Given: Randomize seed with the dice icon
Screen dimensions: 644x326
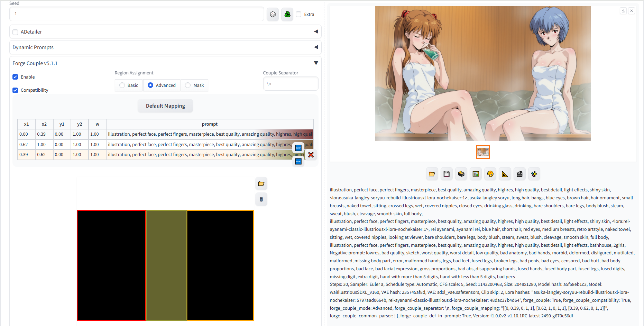Looking at the screenshot, I should [273, 14].
